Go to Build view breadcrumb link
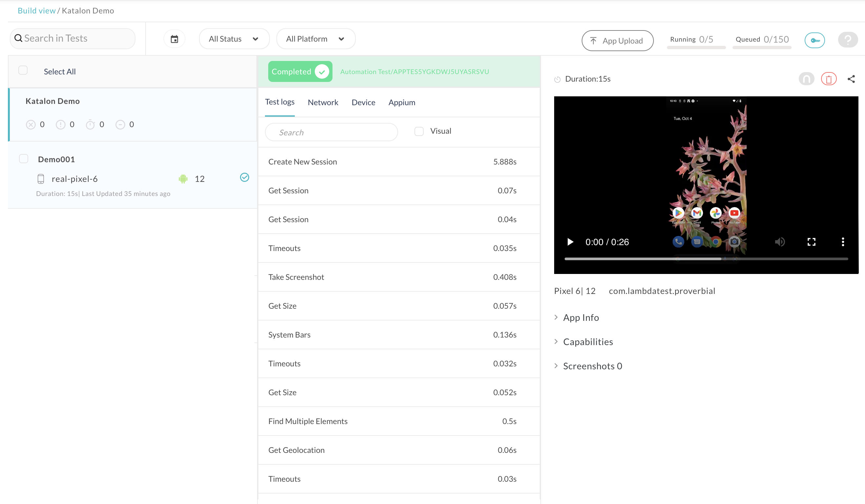 pyautogui.click(x=36, y=10)
